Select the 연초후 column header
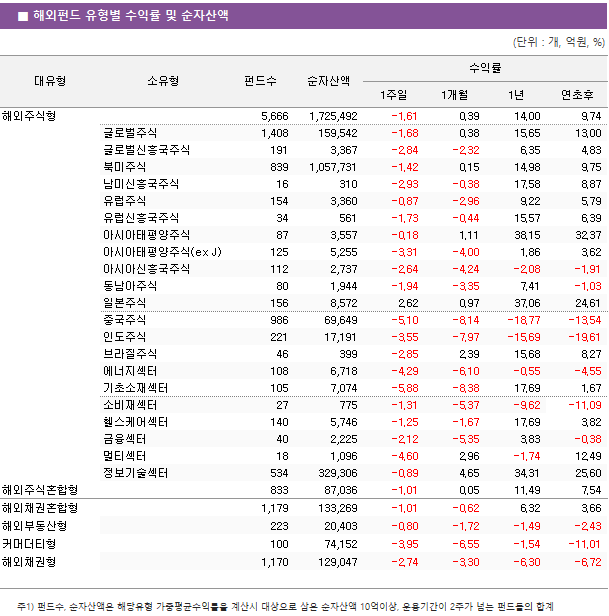This screenshot has width=609, height=616. pos(577,95)
